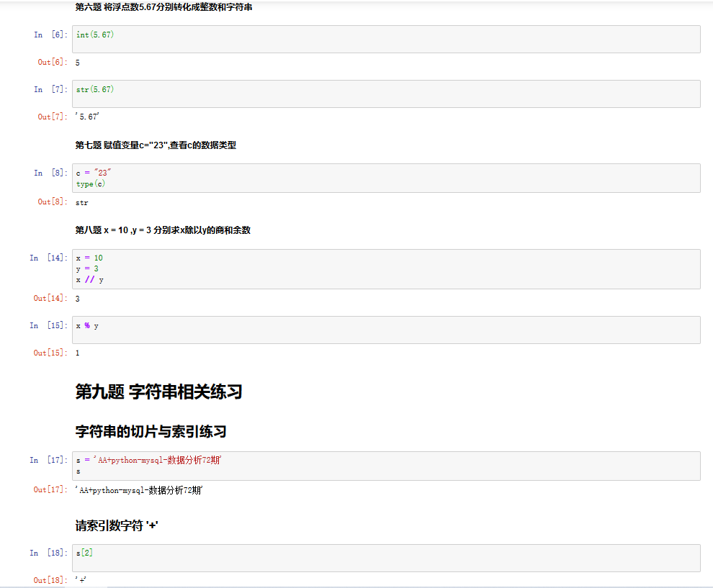This screenshot has height=588, width=713.
Task: Click output 'AA+python-mysql-数据分析72期'
Action: (139, 490)
